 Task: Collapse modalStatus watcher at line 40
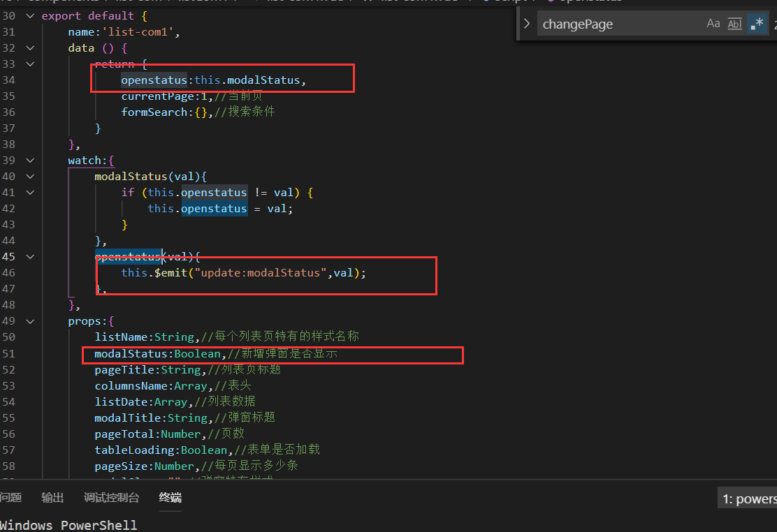tap(30, 177)
